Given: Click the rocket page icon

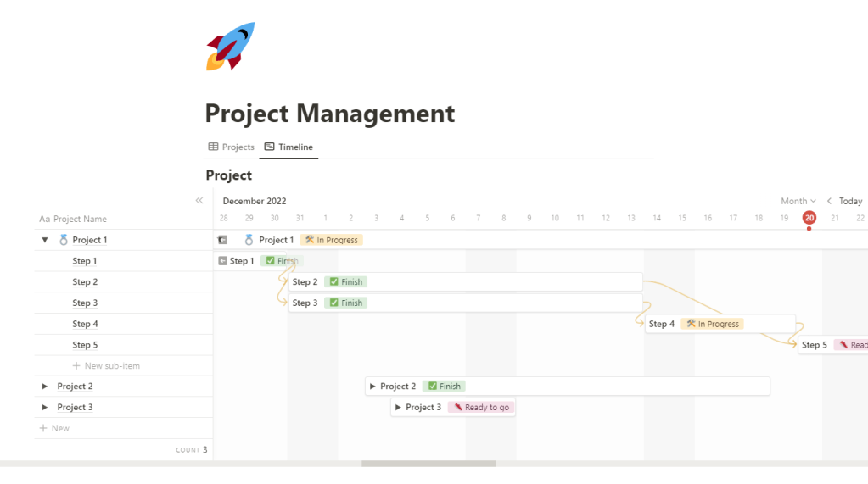Looking at the screenshot, I should point(230,47).
